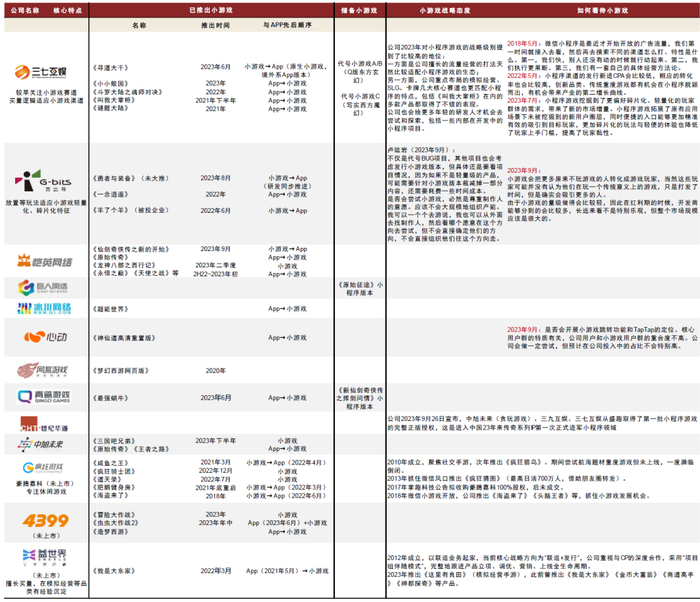The height and width of the screenshot is (602, 700).
Task: Click the 核心特点 column header
Action: pyautogui.click(x=68, y=10)
